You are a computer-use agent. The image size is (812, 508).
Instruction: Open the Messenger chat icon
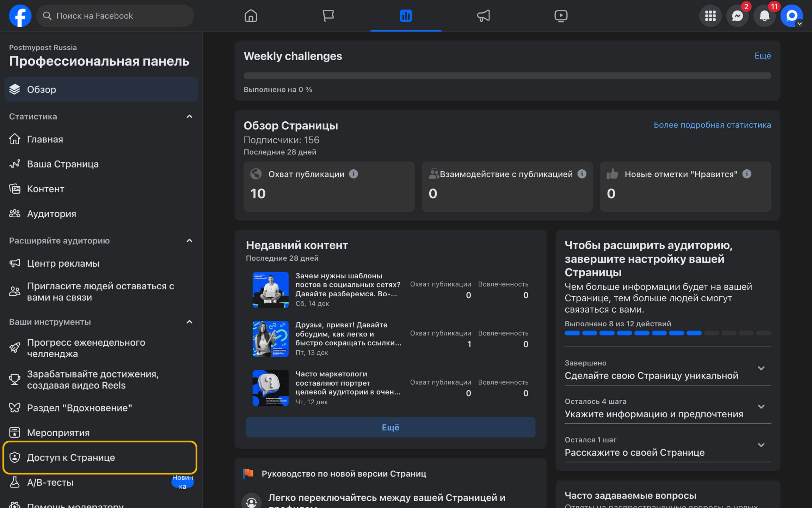pyautogui.click(x=737, y=16)
